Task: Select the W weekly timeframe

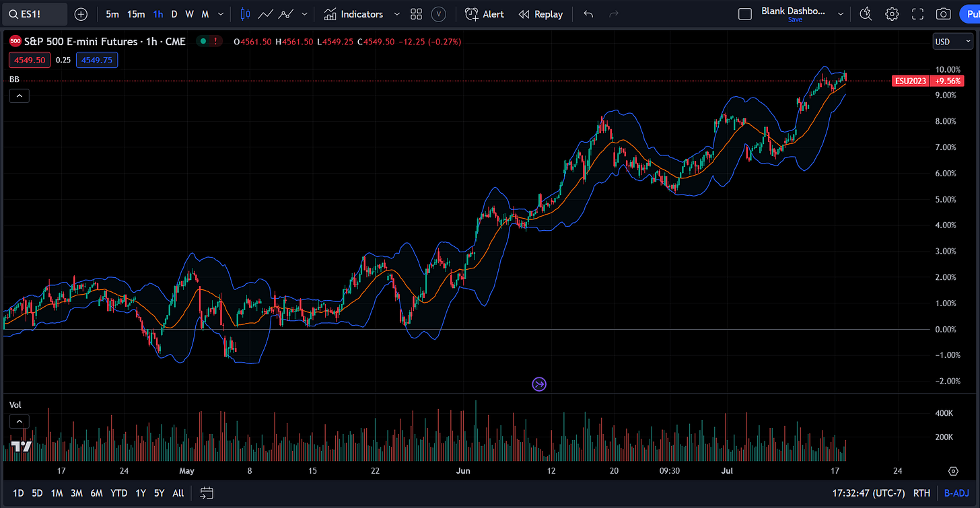Action: pos(189,14)
